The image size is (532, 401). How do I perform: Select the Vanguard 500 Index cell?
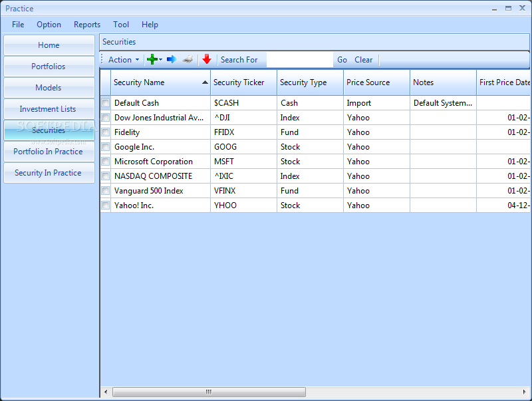click(x=160, y=190)
